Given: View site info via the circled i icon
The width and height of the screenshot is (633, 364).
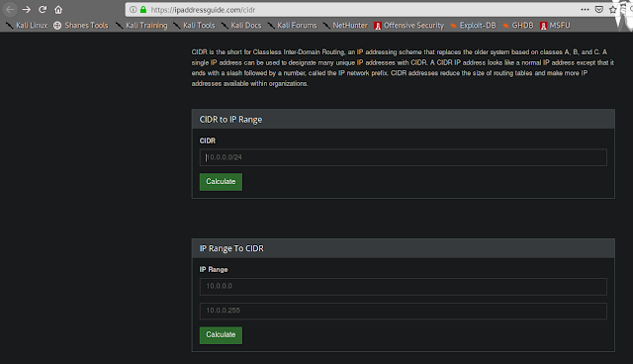Looking at the screenshot, I should click(x=134, y=9).
